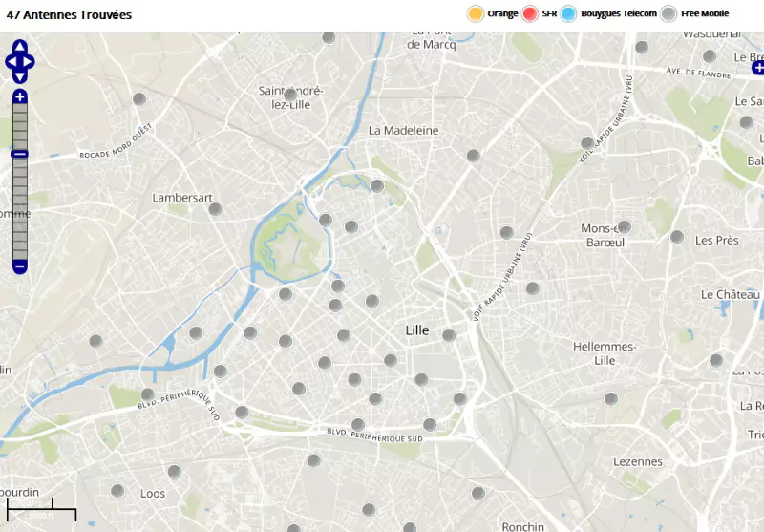Open antenna marker just right of Lille label
764x532 pixels.
click(x=449, y=334)
